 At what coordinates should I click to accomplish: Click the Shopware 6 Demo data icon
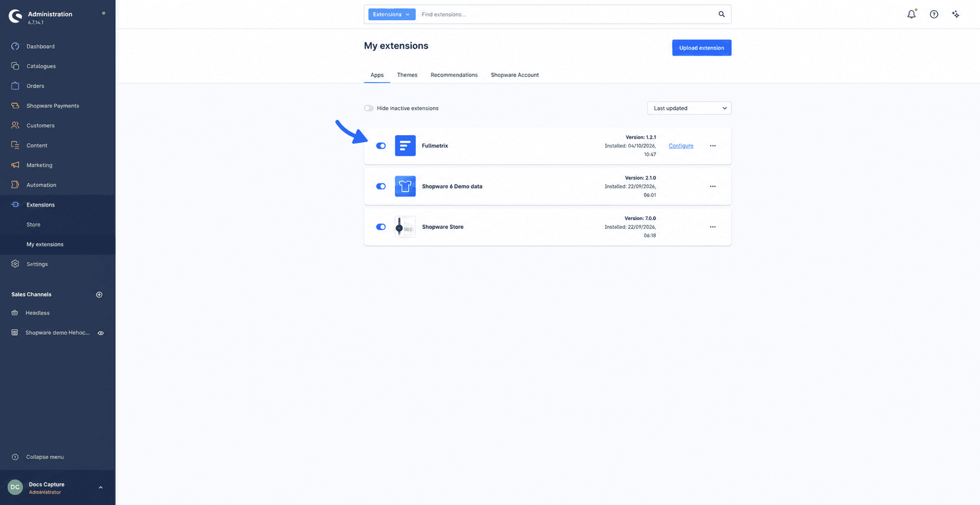pos(405,186)
